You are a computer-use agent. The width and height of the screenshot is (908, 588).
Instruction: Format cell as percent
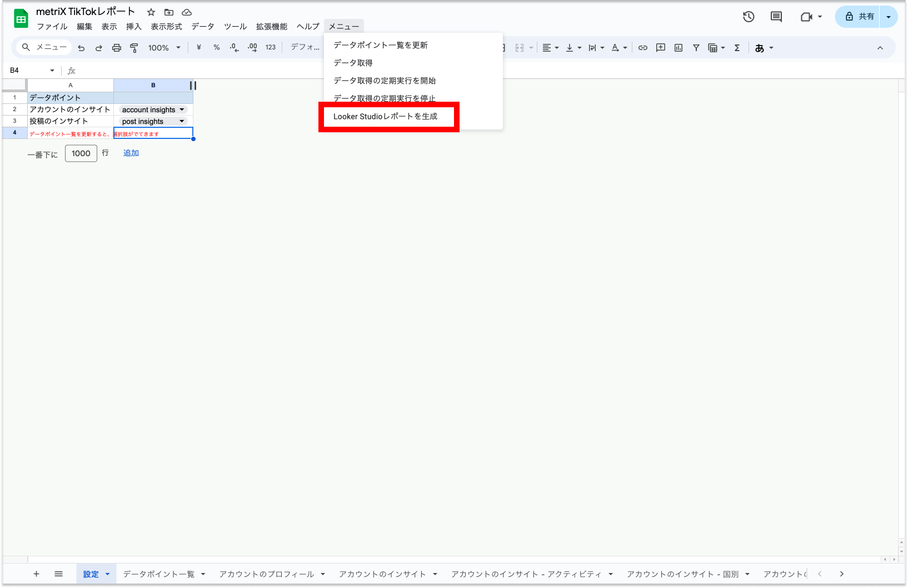pyautogui.click(x=217, y=48)
